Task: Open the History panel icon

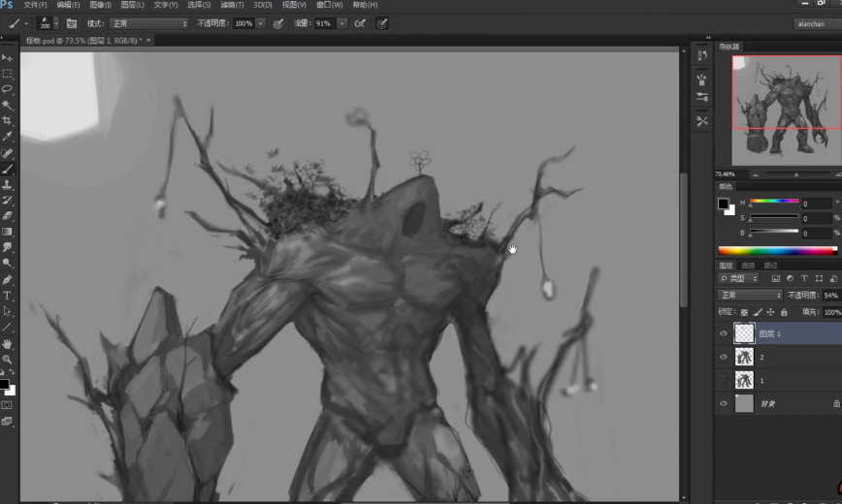Action: (702, 55)
